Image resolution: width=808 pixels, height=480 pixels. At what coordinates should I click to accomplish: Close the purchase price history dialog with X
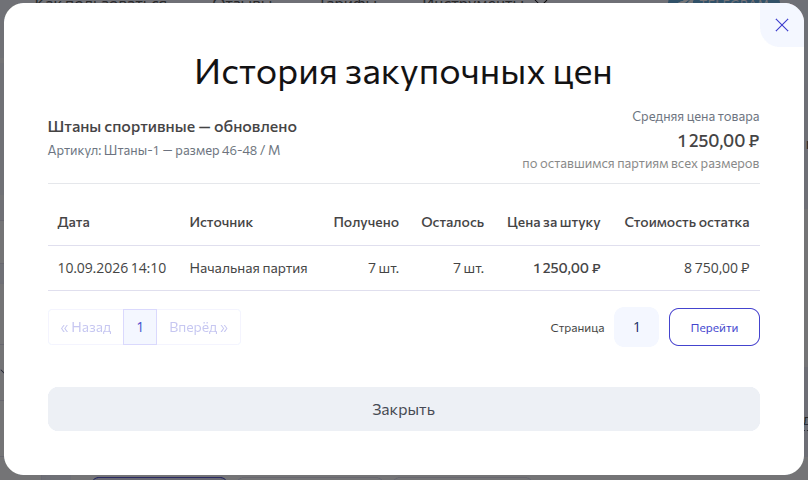782,25
